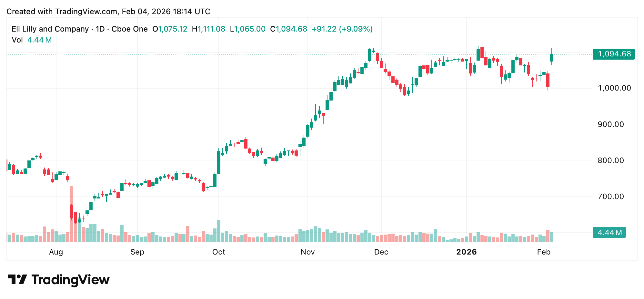Click the Created with TradingView.com header text
644x299 pixels.
pyautogui.click(x=108, y=12)
